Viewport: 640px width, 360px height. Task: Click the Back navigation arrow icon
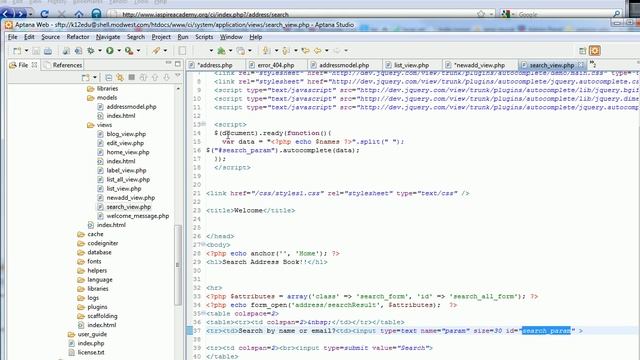point(318,51)
